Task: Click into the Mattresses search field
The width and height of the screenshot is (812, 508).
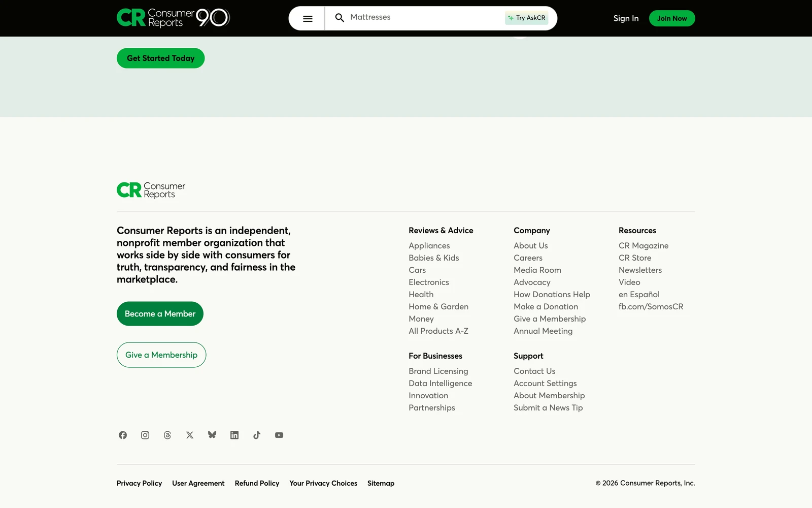Action: pos(416,18)
